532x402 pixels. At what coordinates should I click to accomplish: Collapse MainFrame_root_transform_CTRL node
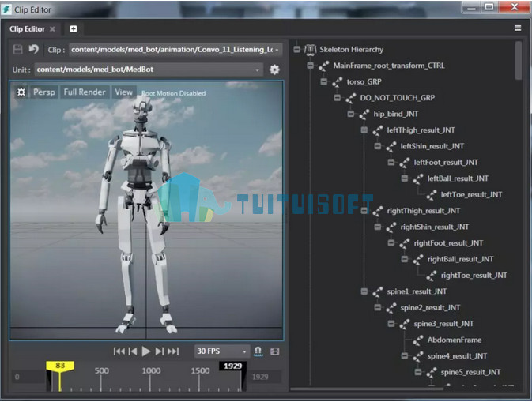tap(311, 66)
